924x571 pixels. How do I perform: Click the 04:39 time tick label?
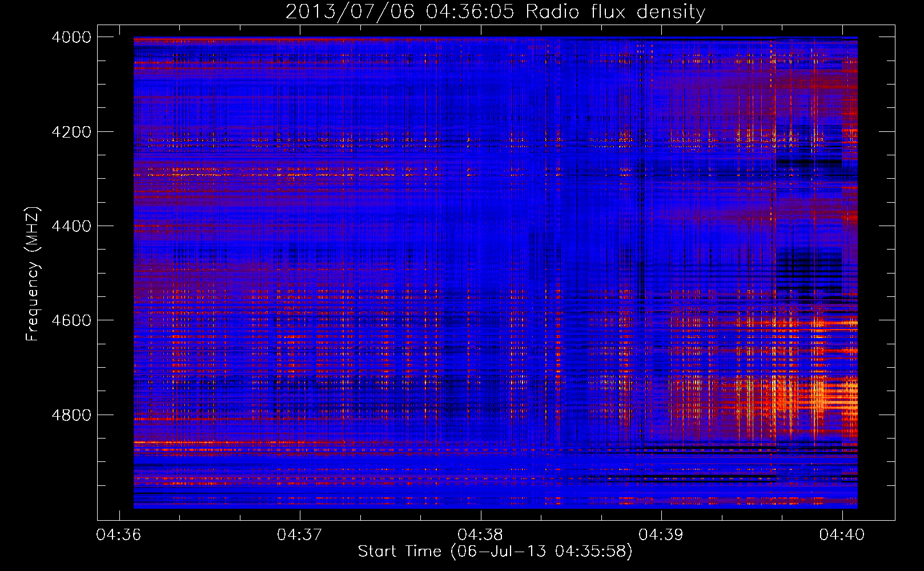(x=661, y=534)
